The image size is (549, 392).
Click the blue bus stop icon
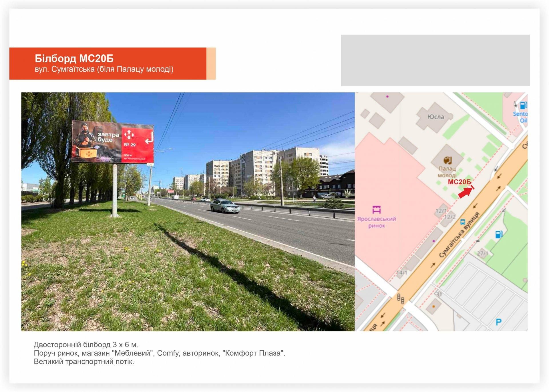(462, 222)
